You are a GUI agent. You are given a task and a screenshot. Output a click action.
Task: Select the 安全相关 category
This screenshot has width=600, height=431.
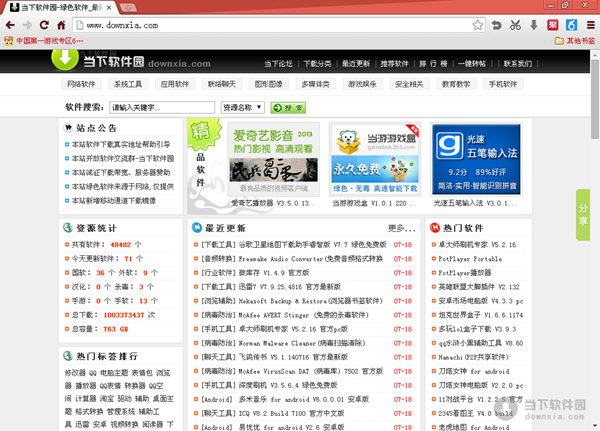click(409, 84)
